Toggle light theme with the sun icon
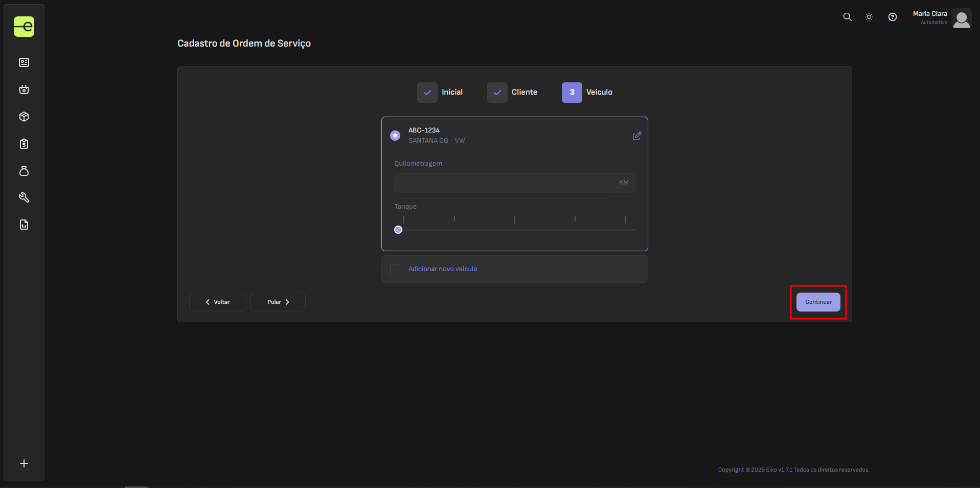The height and width of the screenshot is (488, 980). [869, 17]
